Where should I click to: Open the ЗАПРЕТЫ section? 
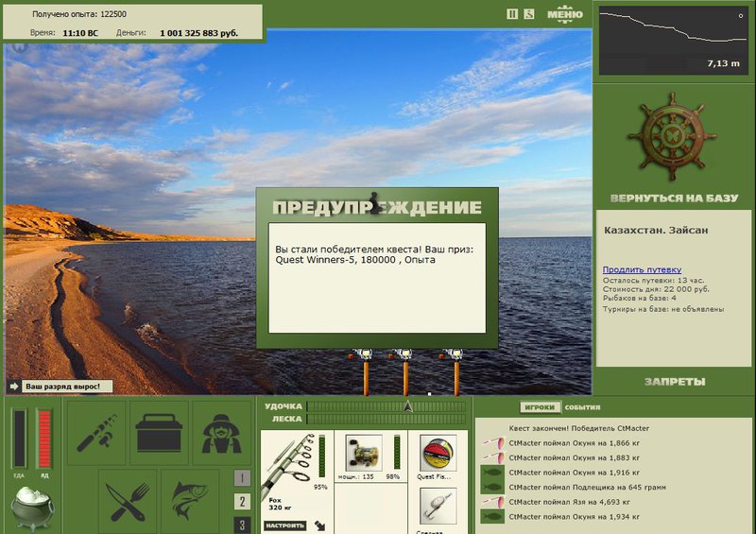point(675,382)
